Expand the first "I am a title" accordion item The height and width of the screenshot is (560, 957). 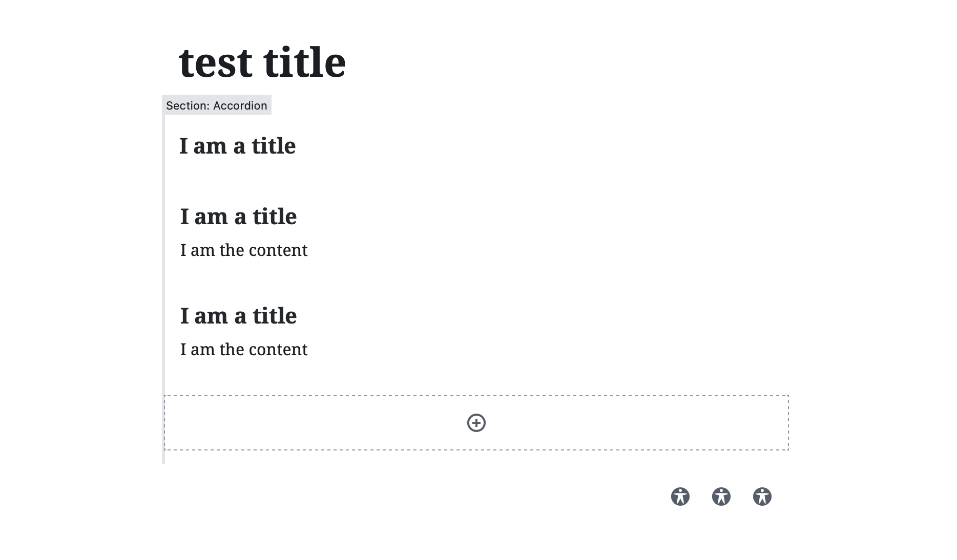[x=237, y=146]
